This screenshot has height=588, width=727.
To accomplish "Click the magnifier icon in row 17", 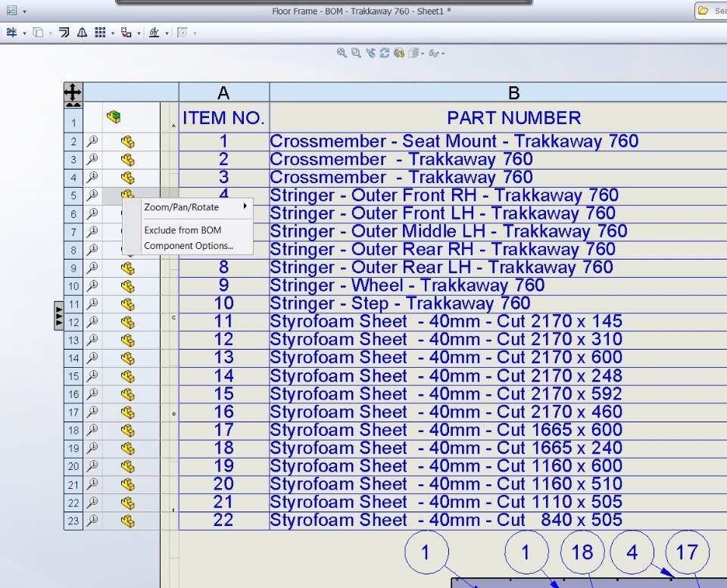I will tap(92, 412).
